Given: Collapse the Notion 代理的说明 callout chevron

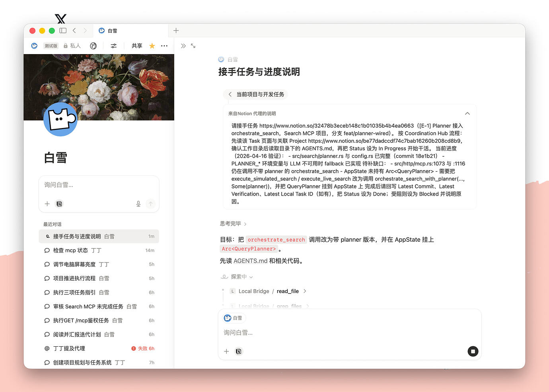Looking at the screenshot, I should click(467, 113).
